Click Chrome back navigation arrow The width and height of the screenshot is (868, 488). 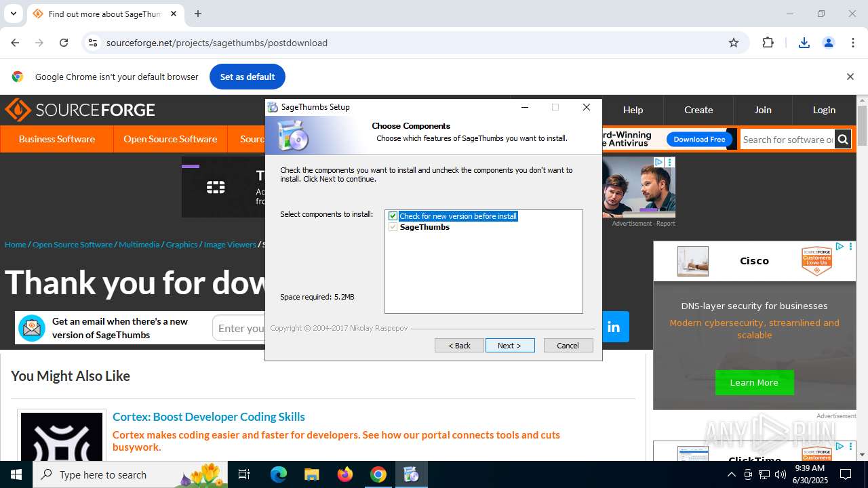[15, 43]
